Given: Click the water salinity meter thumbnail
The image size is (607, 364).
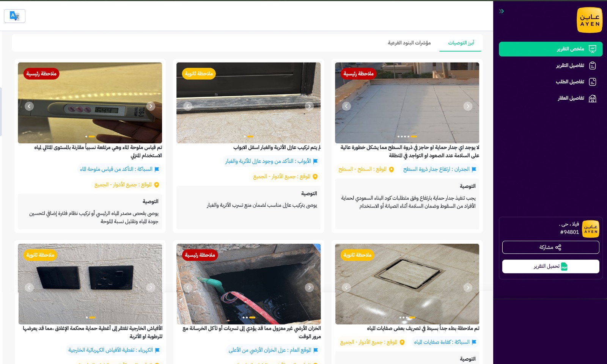Looking at the screenshot, I should (x=90, y=103).
